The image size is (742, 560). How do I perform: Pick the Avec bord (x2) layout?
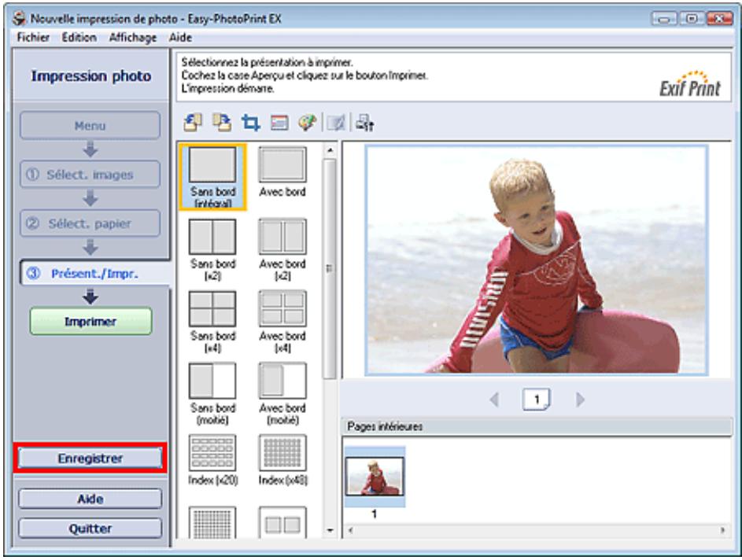click(x=282, y=249)
